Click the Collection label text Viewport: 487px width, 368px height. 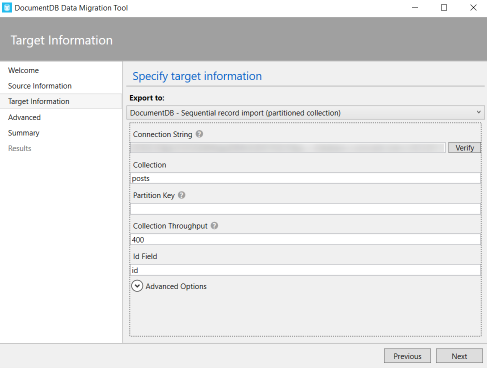pyautogui.click(x=149, y=165)
